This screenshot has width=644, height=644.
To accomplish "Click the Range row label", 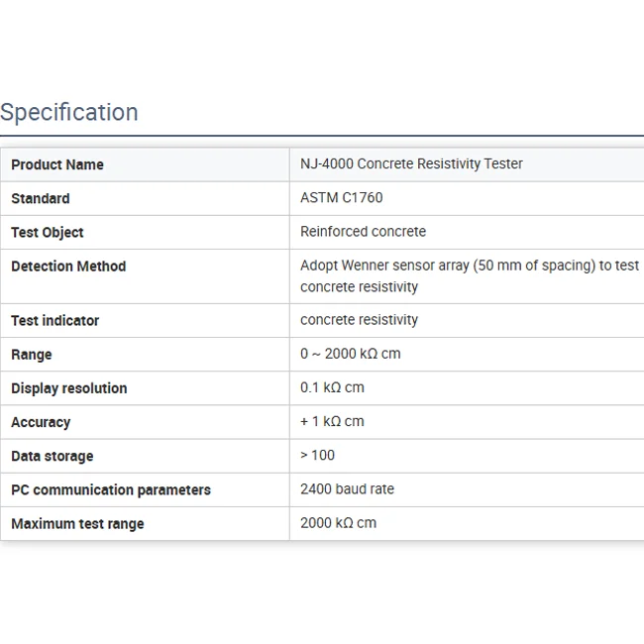I will click(x=32, y=354).
